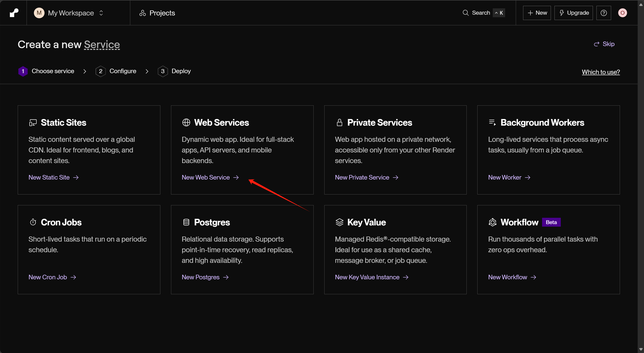
Task: Click the New Workflow link
Action: [512, 277]
